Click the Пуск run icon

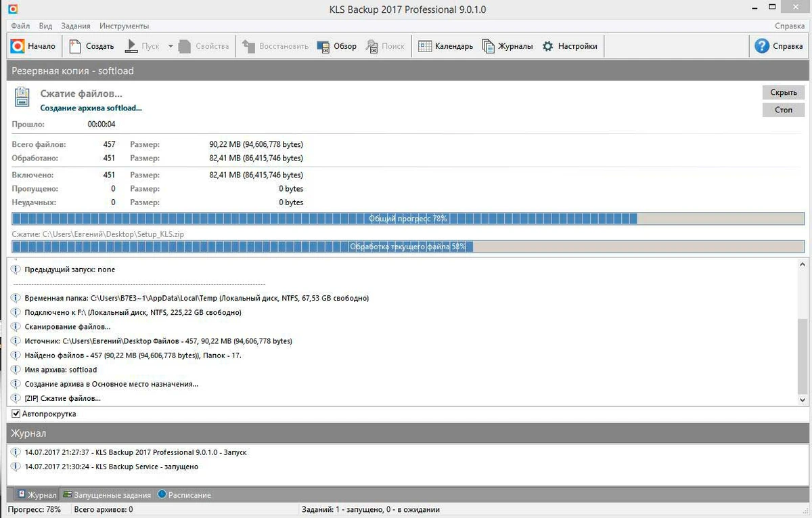click(x=131, y=46)
